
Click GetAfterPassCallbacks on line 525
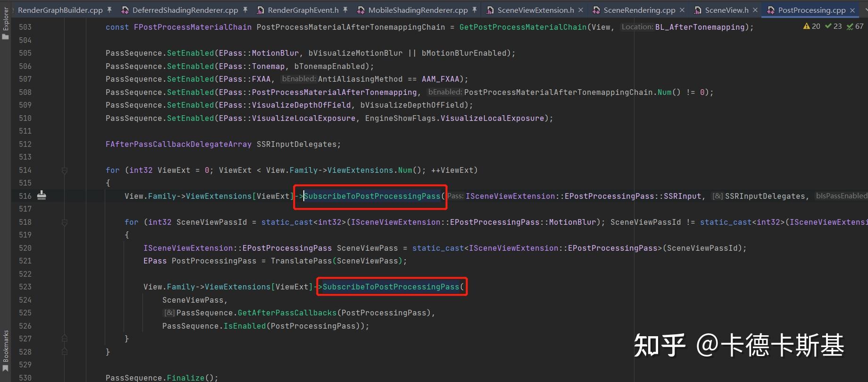point(287,313)
